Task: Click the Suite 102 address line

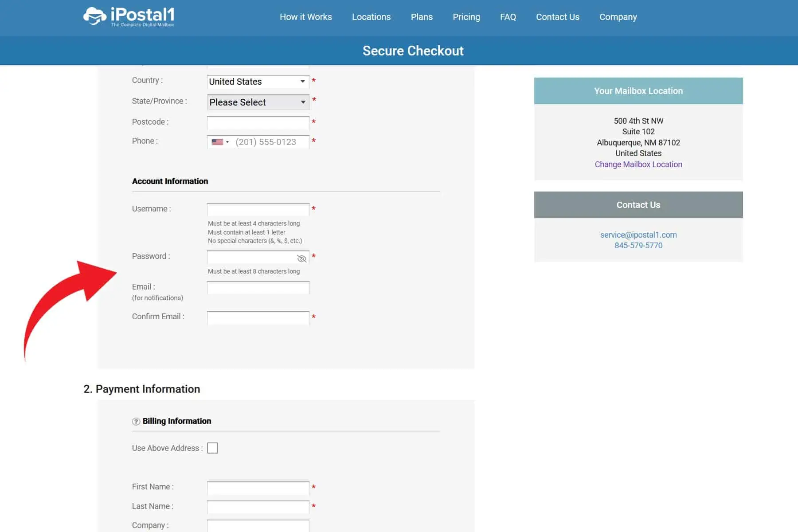Action: coord(638,132)
